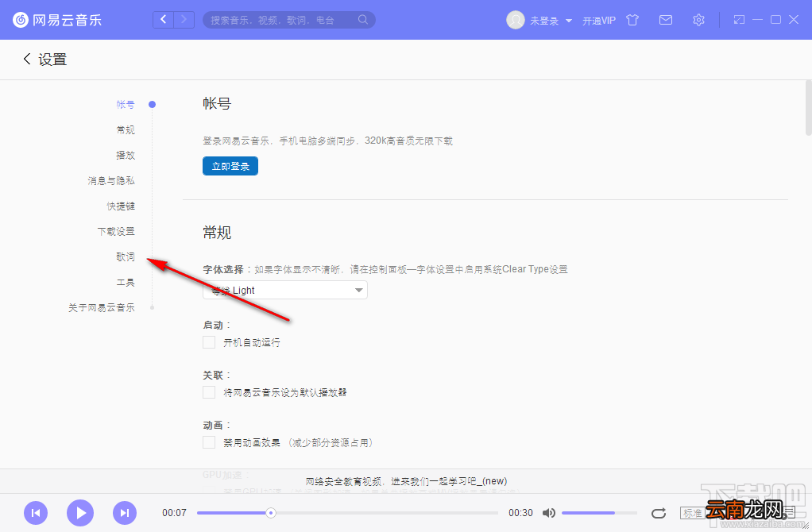Play previous track
This screenshot has width=812, height=532.
tap(36, 513)
